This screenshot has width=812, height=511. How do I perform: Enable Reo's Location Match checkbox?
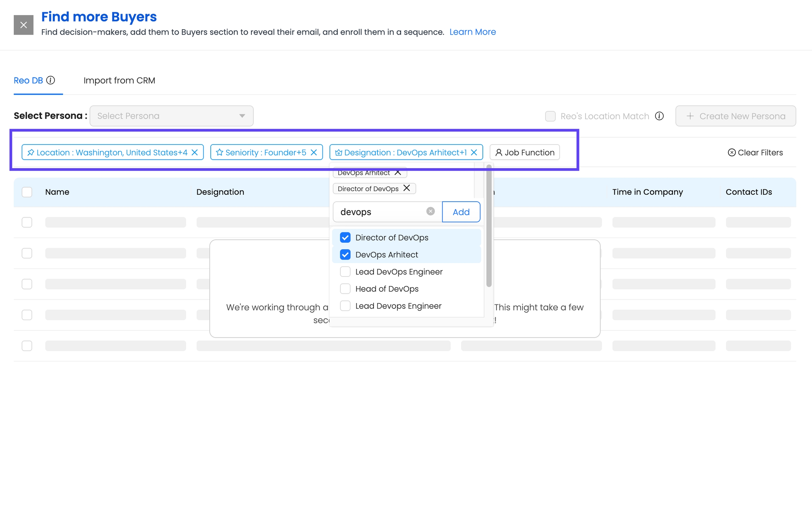pos(550,116)
